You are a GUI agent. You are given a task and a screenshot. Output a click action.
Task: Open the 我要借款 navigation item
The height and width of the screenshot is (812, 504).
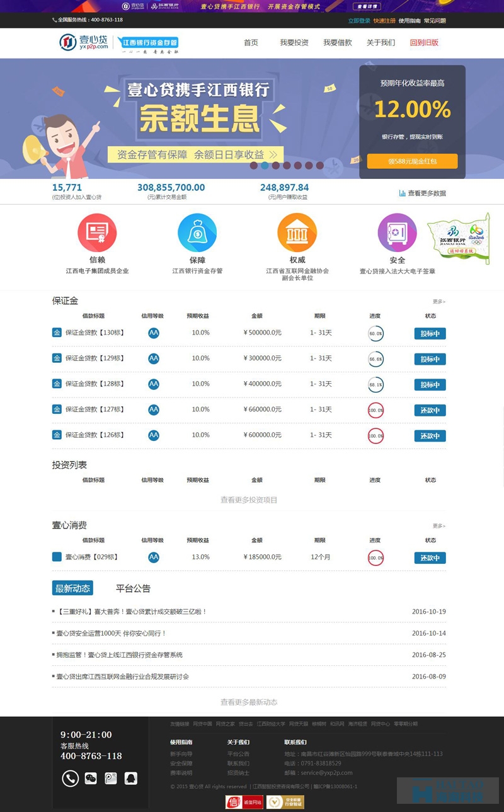point(338,43)
